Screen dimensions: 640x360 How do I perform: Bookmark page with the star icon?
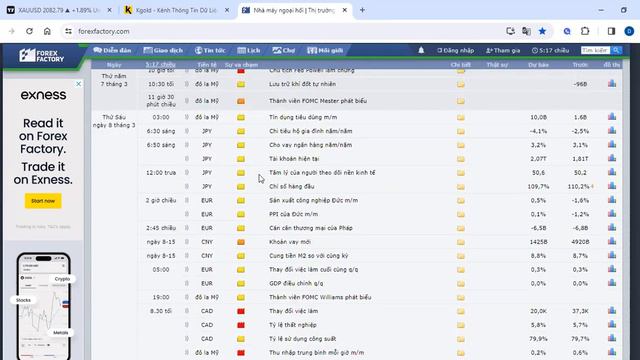542,31
